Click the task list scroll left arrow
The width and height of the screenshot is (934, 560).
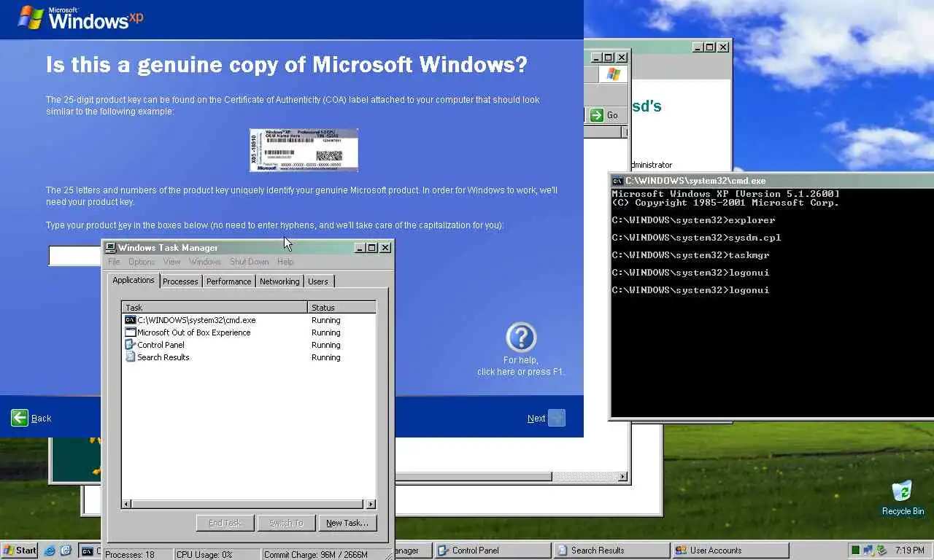[127, 504]
